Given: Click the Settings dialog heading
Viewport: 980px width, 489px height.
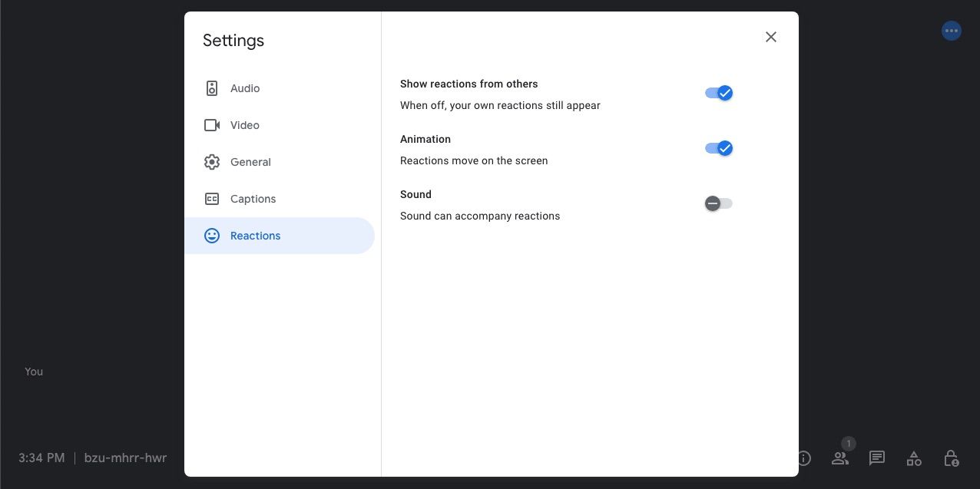Looking at the screenshot, I should (233, 41).
